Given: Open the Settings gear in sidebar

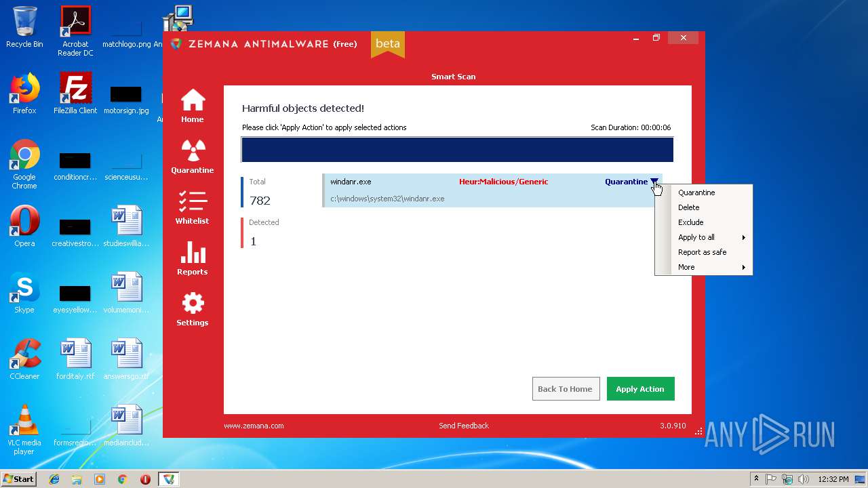Looking at the screenshot, I should (x=193, y=309).
